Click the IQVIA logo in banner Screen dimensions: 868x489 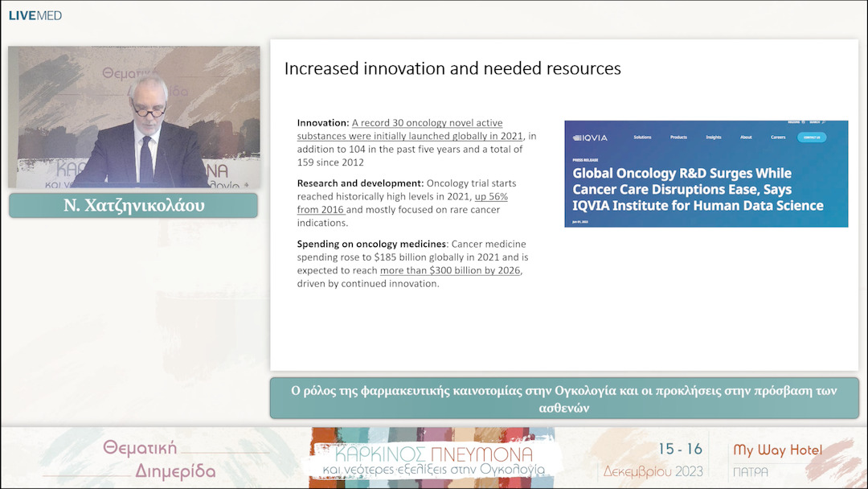pyautogui.click(x=591, y=138)
